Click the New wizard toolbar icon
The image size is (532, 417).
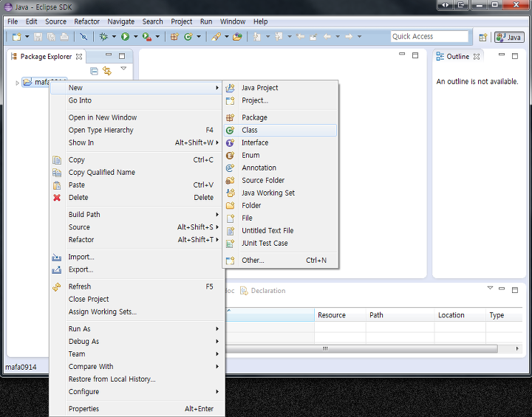point(16,37)
